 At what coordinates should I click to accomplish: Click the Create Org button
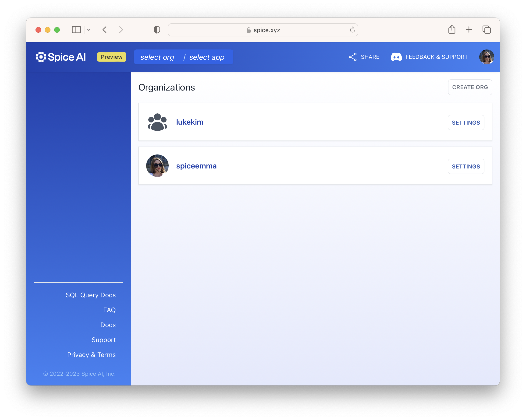470,87
